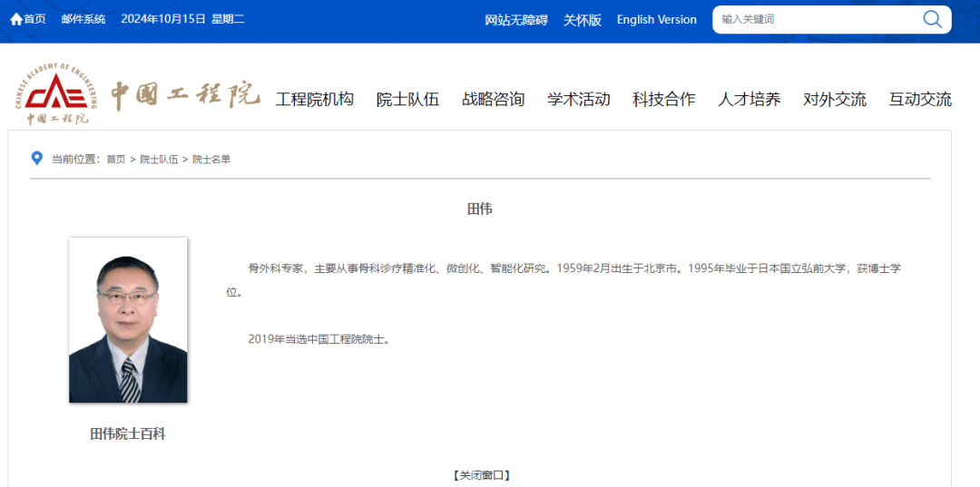Switch to English Version
The image size is (980, 487).
click(657, 20)
